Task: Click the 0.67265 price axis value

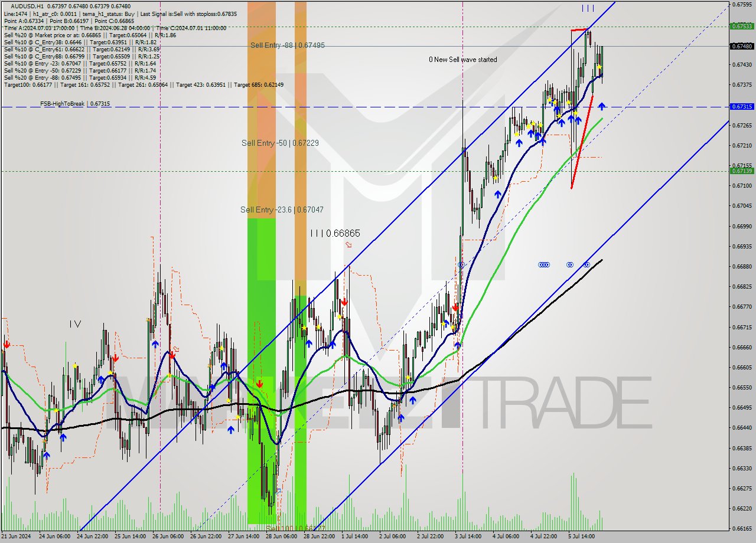Action: click(x=742, y=125)
